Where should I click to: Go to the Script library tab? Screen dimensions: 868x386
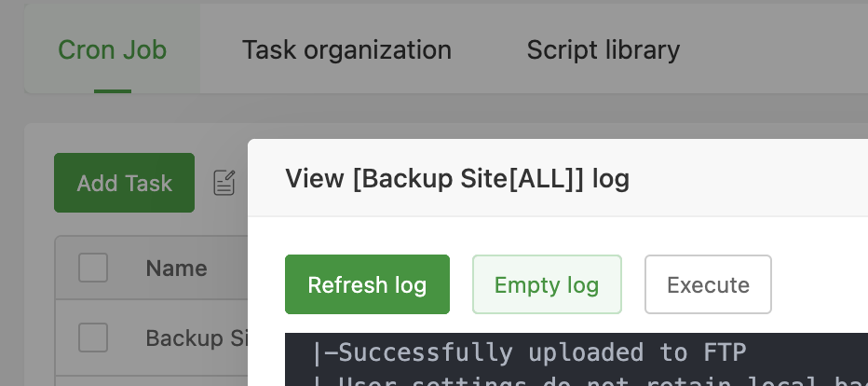click(603, 49)
